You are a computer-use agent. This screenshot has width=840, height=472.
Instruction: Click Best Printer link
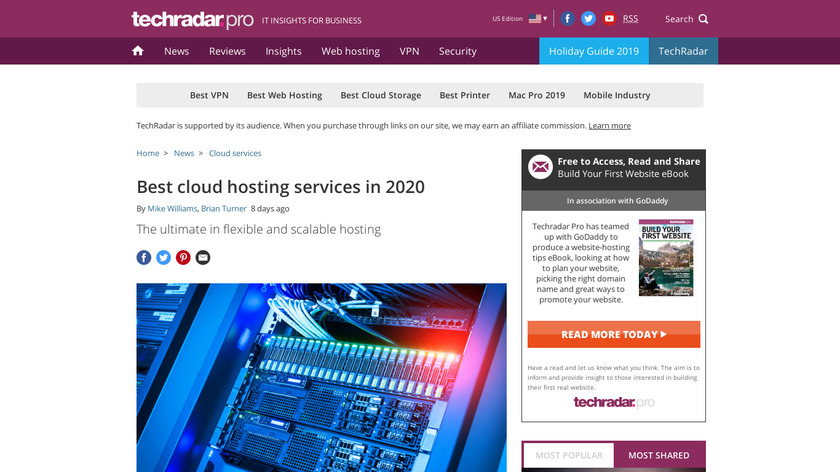coord(464,95)
